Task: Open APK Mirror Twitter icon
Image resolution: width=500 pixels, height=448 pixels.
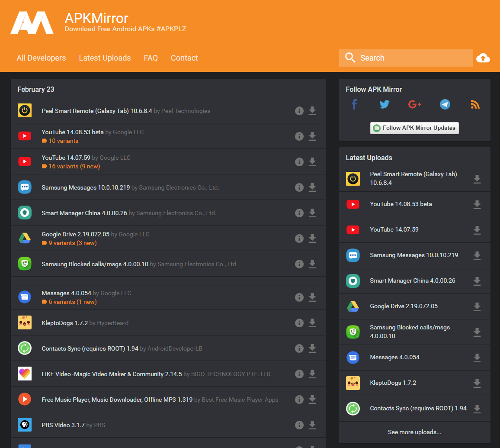Action: (x=384, y=104)
